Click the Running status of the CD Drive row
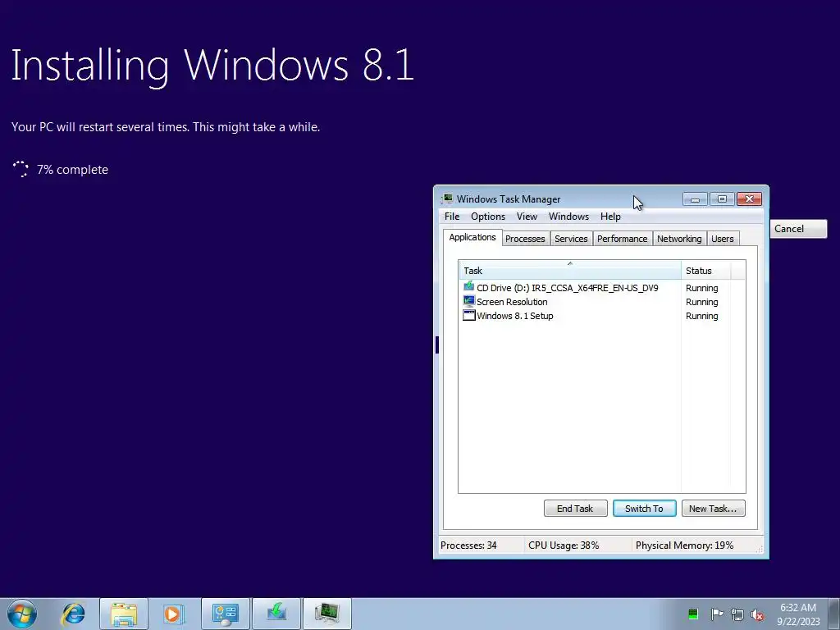Screen dimensions: 840x630 point(702,288)
